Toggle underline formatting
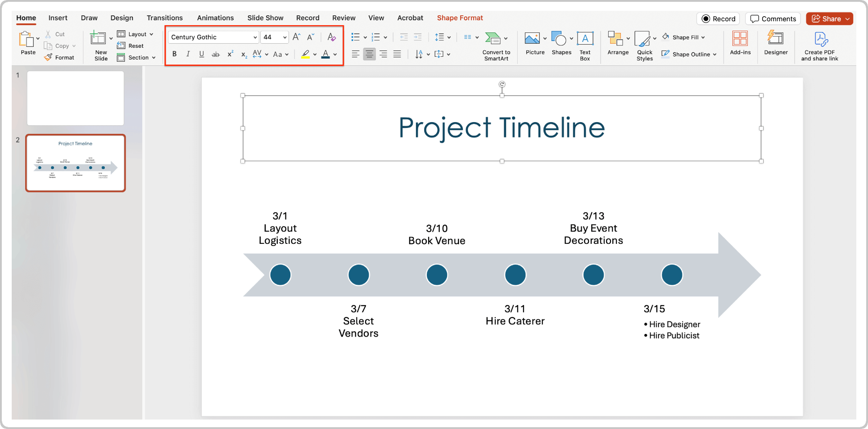Image resolution: width=868 pixels, height=429 pixels. coord(201,54)
